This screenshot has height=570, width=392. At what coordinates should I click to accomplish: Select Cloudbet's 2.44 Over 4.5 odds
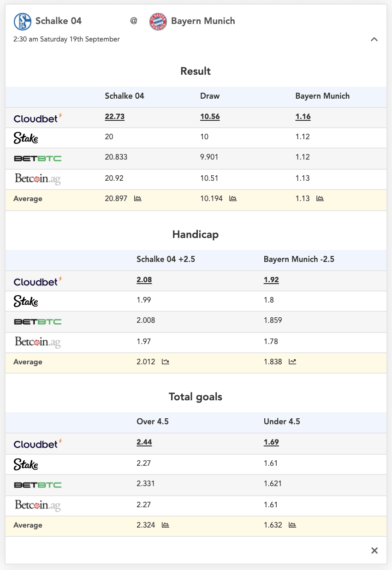coord(144,442)
